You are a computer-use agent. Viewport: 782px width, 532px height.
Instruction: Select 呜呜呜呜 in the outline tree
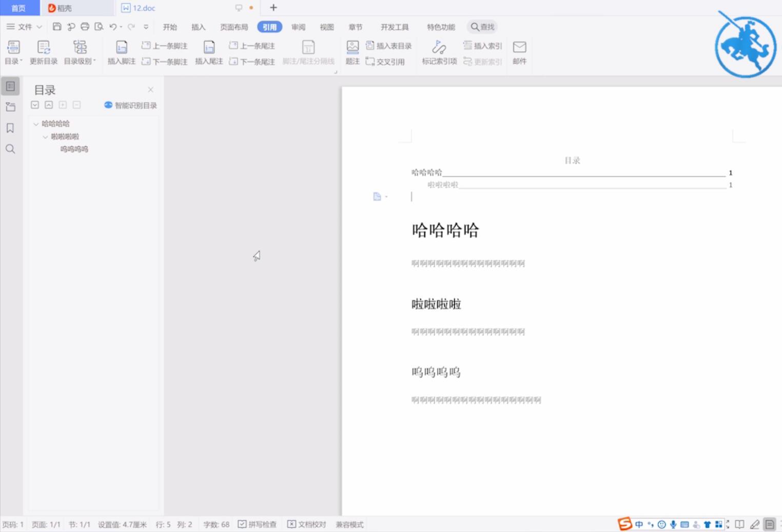74,149
